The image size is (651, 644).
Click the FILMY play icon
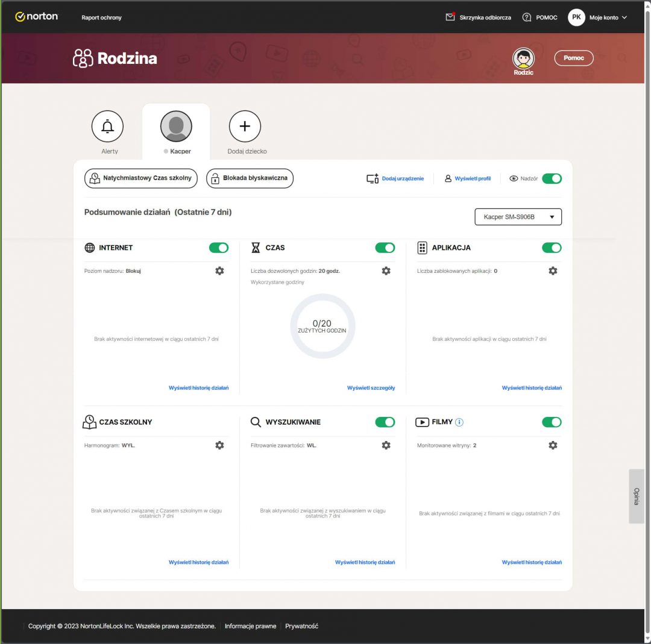(422, 422)
